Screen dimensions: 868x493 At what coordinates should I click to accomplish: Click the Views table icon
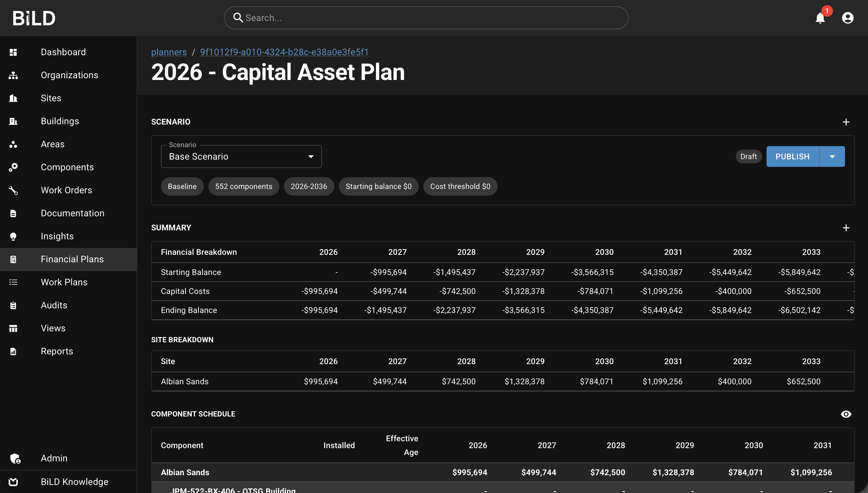pyautogui.click(x=13, y=328)
